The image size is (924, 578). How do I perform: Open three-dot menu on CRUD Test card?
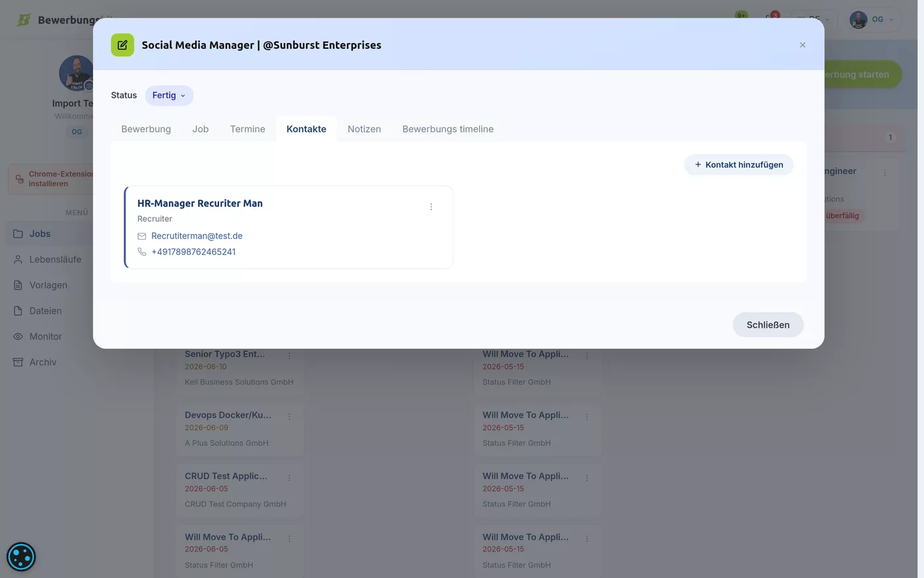pos(289,478)
